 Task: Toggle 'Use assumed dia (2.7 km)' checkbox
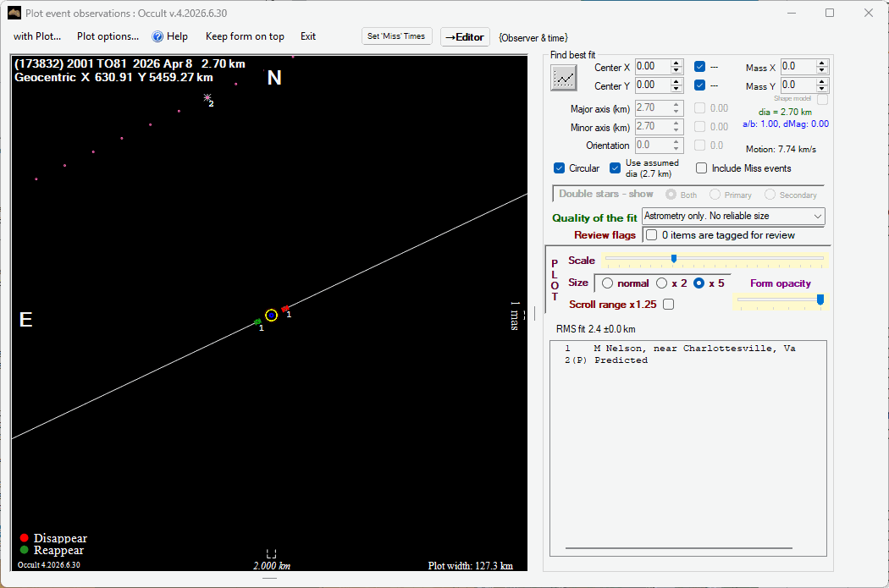[x=616, y=168]
